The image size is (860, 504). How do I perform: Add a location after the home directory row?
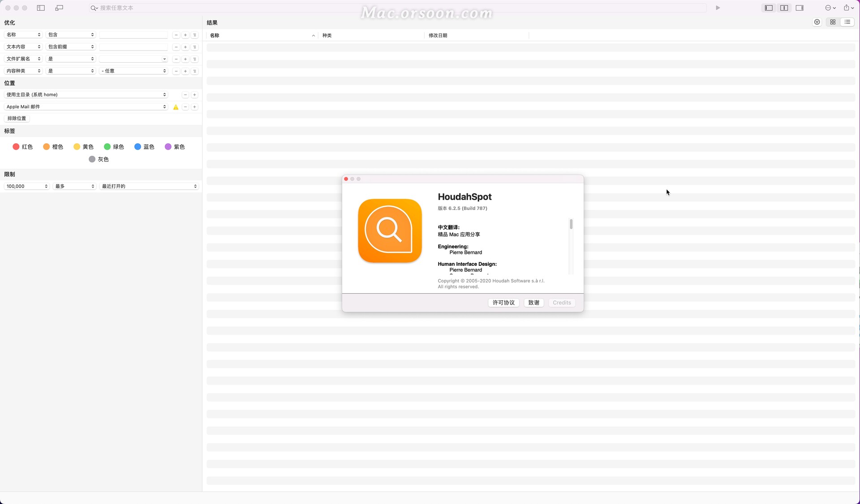click(x=195, y=95)
